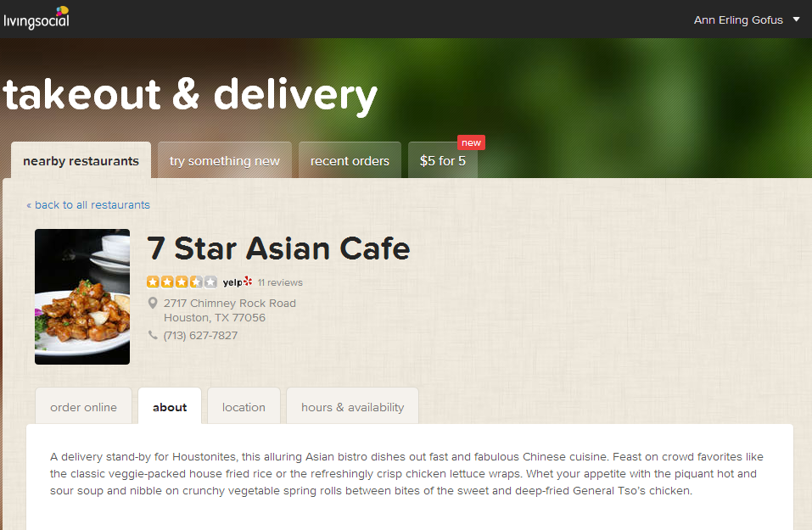Open the 11 reviews link

coord(280,282)
